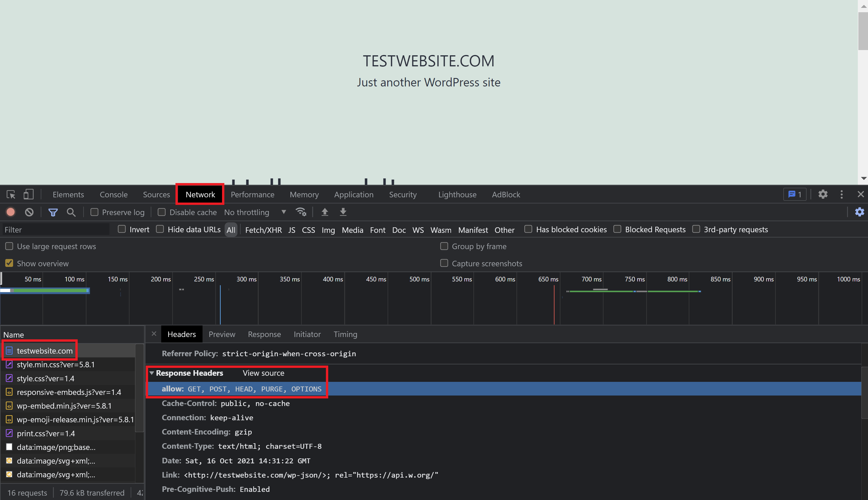Open the DevTools three-dot customize menu
Screen dimensions: 868x500
[x=842, y=194]
